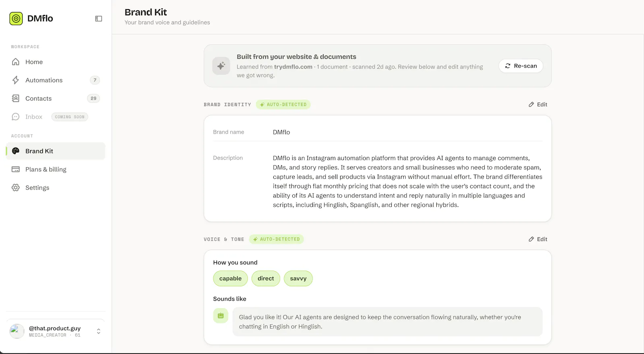The image size is (644, 354).
Task: Click the pencil icon for Voice & Tone
Action: point(531,239)
